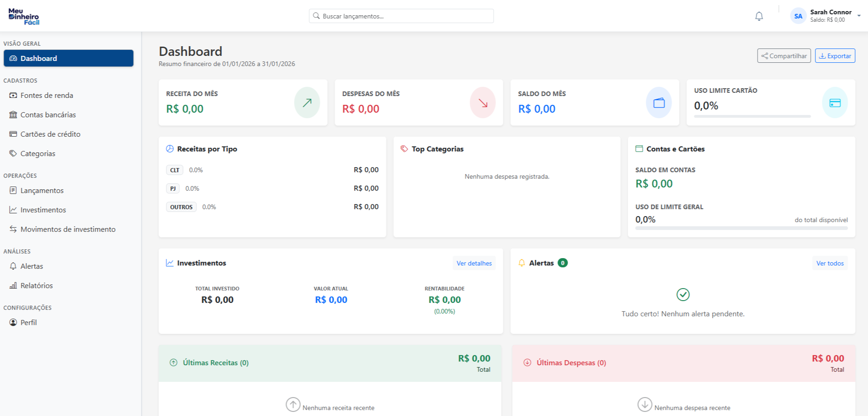Open the Relatórios analysis page
This screenshot has width=868, height=416.
(x=37, y=285)
